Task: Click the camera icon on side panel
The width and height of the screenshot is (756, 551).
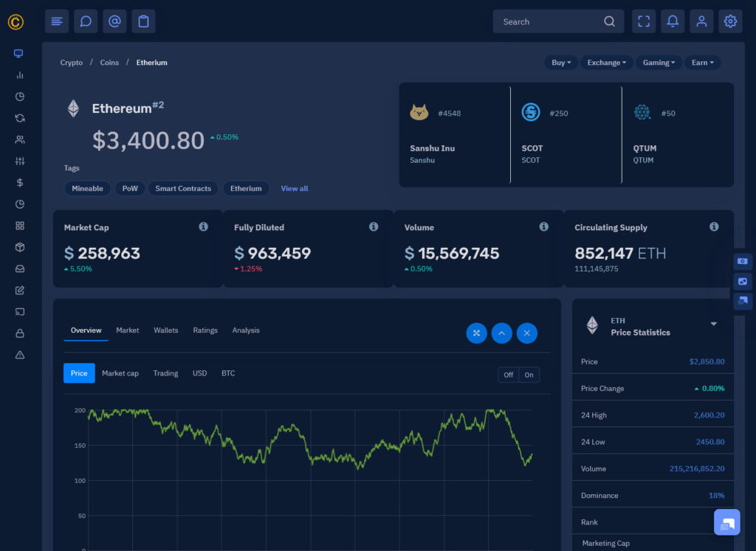Action: (x=743, y=261)
